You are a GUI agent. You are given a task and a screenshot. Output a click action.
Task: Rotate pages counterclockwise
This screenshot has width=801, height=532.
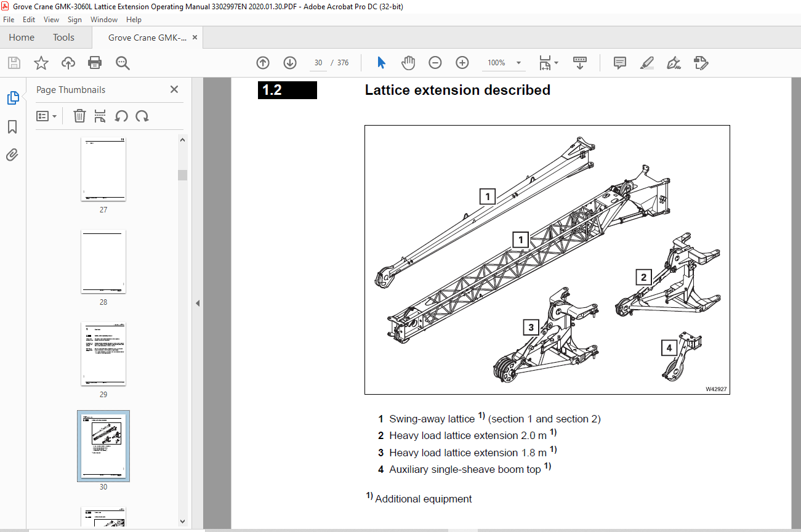(121, 116)
